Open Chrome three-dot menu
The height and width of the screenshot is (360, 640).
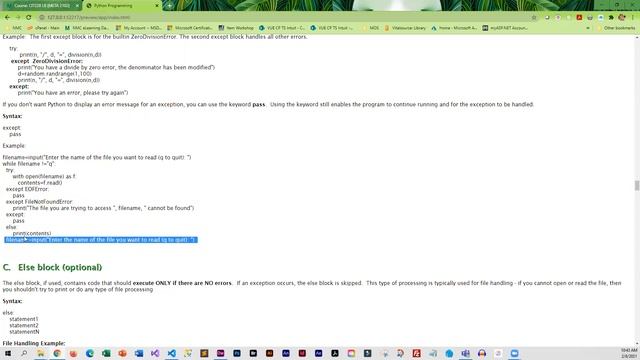pos(633,18)
